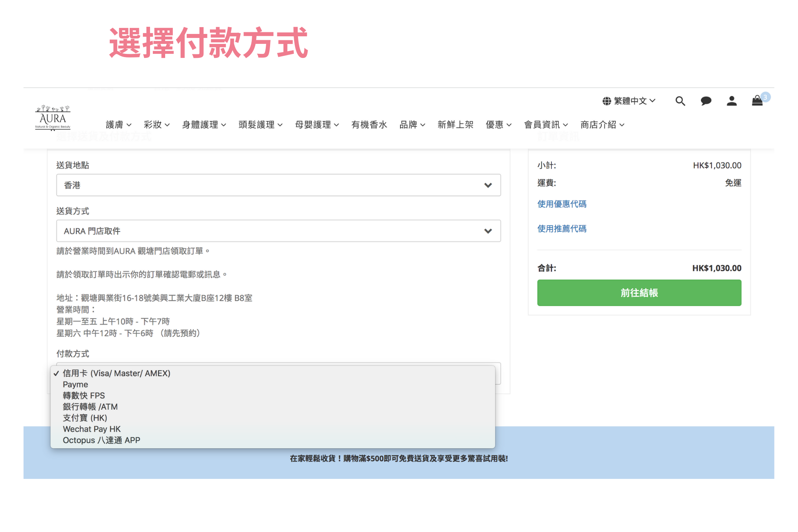The image size is (798, 532).
Task: Open the shopping bag cart icon
Action: point(757,101)
